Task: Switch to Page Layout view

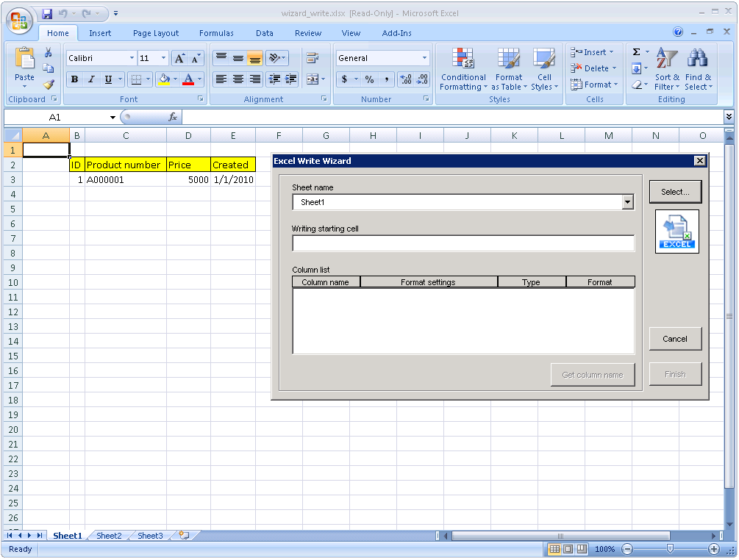Action: [x=568, y=549]
